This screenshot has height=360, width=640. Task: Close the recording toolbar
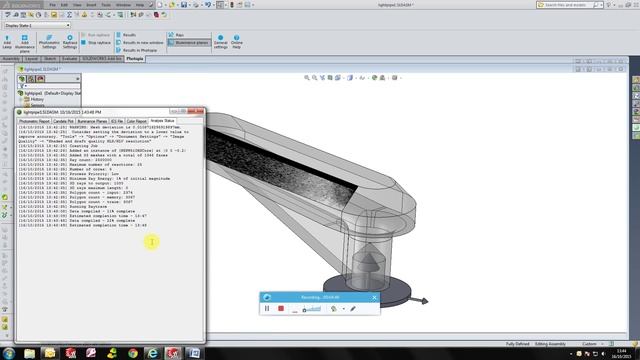[x=374, y=298]
